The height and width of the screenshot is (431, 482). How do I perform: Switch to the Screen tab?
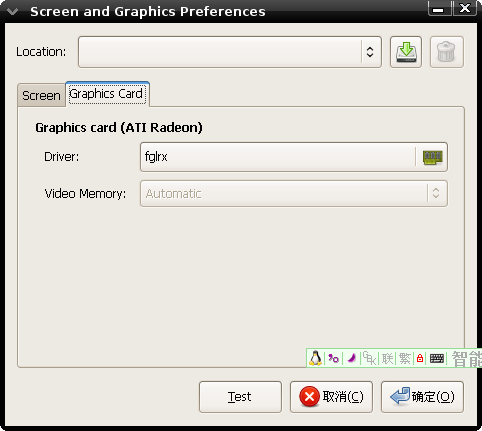[x=41, y=95]
